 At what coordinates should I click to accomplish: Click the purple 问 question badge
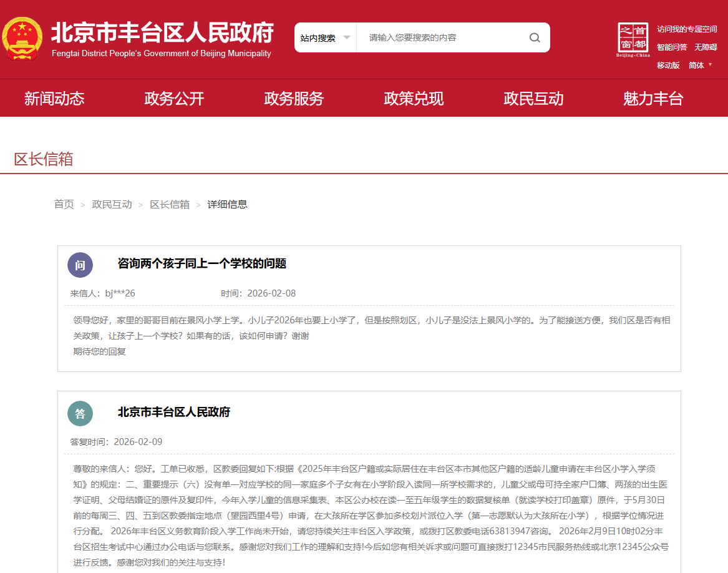[x=80, y=265]
